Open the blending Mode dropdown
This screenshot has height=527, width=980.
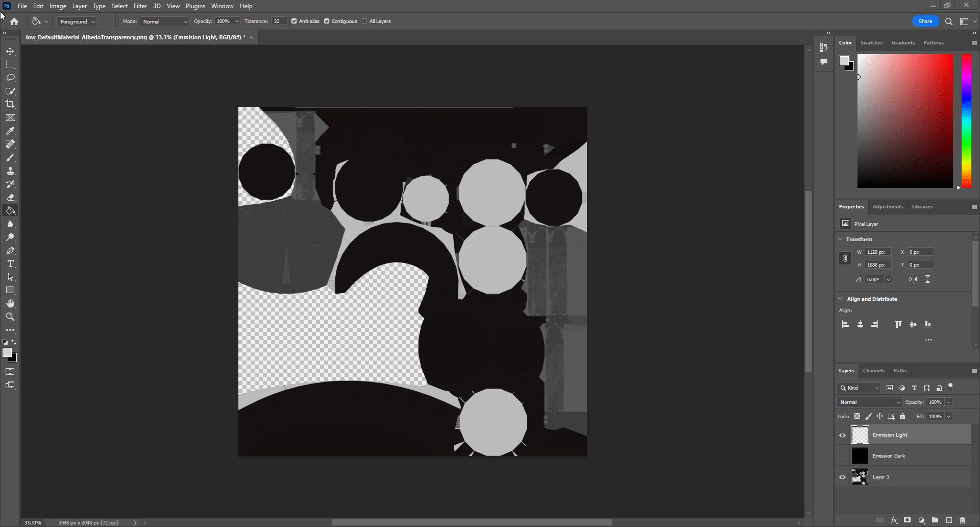(x=164, y=21)
